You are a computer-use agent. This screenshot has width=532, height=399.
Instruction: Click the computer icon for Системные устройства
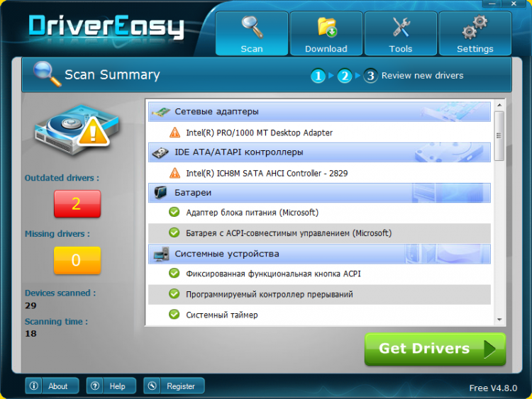[161, 254]
